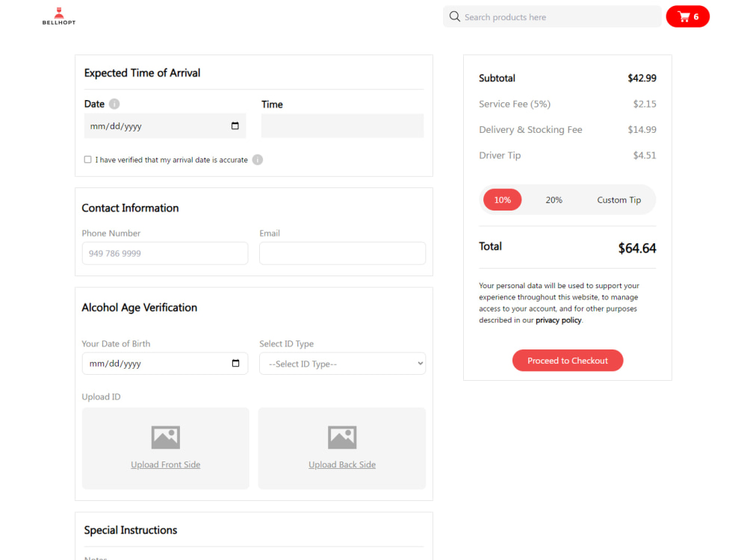Image resolution: width=747 pixels, height=560 pixels.
Task: Click the search magnifier icon
Action: [x=454, y=16]
